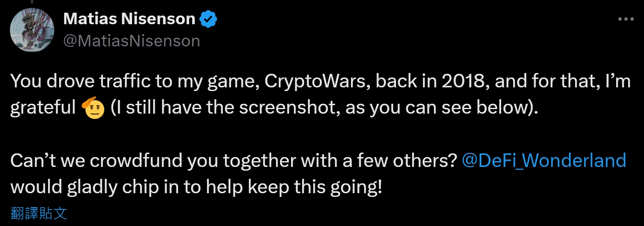Open the @MatiasNisenson handle link
Image resolution: width=644 pixels, height=226 pixels.
pos(132,41)
